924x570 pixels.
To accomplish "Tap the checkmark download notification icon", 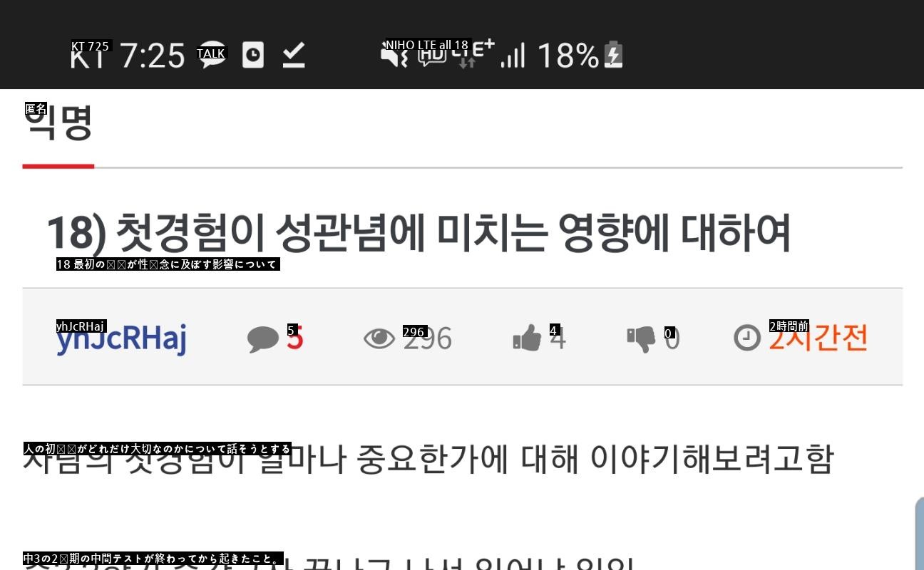I will pos(294,56).
